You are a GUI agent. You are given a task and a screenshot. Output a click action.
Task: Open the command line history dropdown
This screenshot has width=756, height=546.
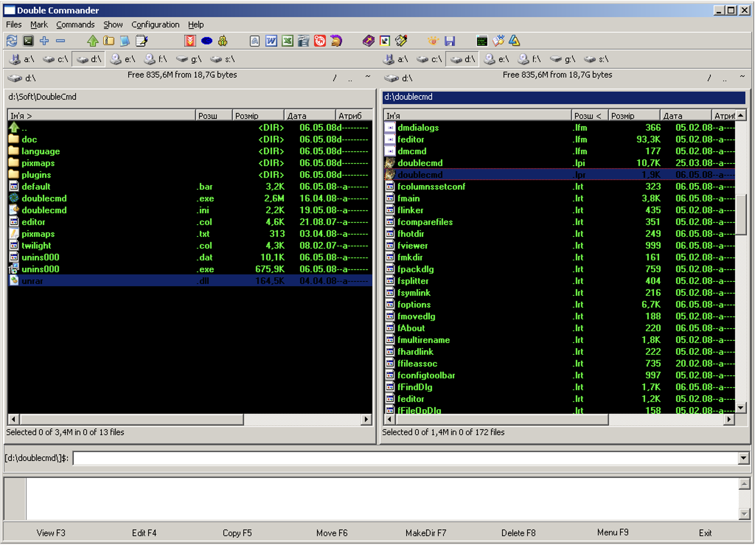click(x=743, y=458)
